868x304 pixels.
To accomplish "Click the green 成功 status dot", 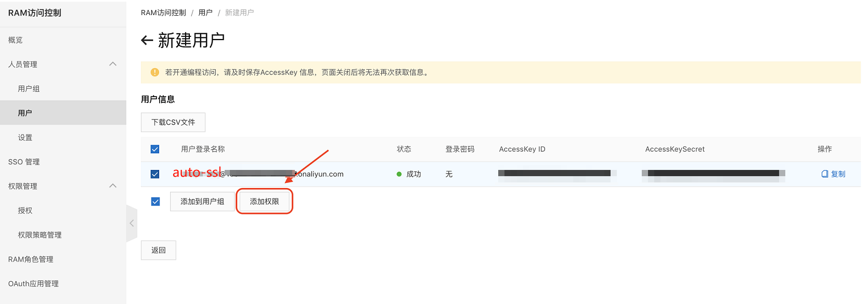I will pos(399,174).
